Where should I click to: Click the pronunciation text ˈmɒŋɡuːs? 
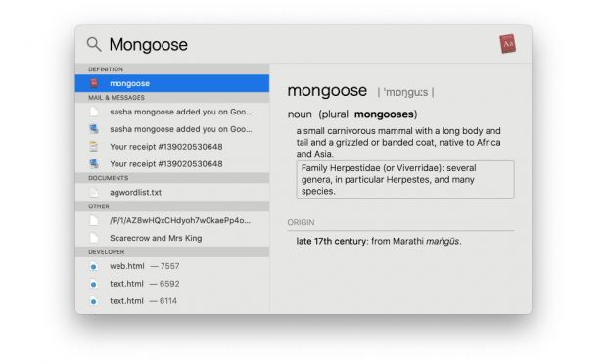pos(405,92)
